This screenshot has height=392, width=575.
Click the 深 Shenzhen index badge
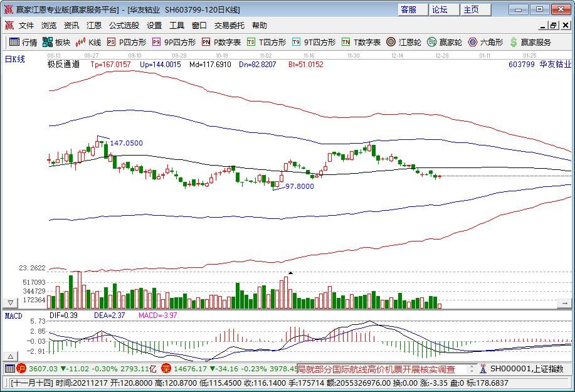[167, 369]
